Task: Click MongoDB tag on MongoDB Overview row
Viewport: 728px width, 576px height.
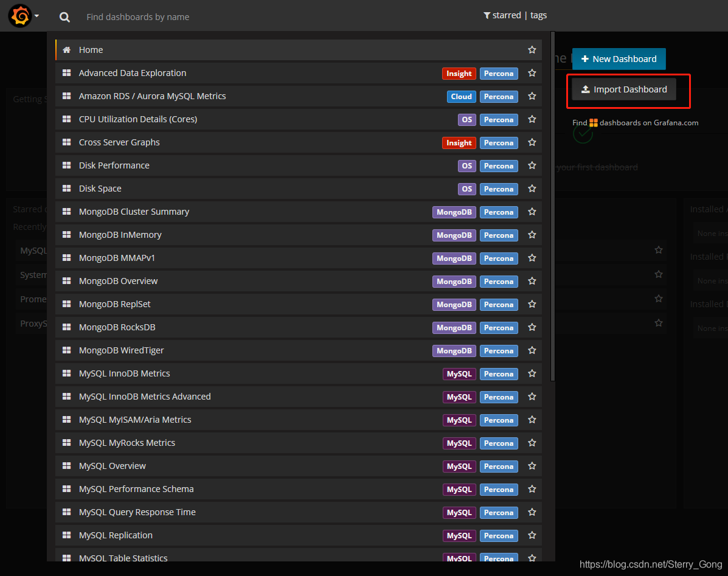Action: coord(454,281)
